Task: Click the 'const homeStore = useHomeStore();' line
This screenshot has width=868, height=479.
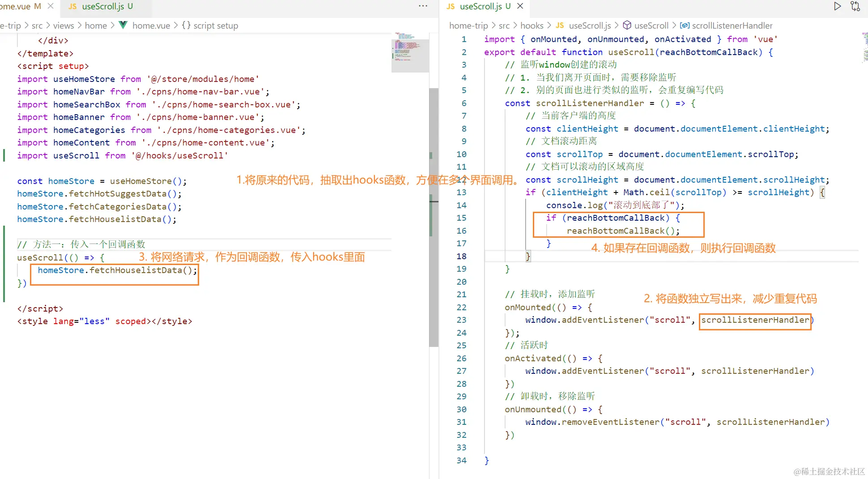Action: pos(102,181)
